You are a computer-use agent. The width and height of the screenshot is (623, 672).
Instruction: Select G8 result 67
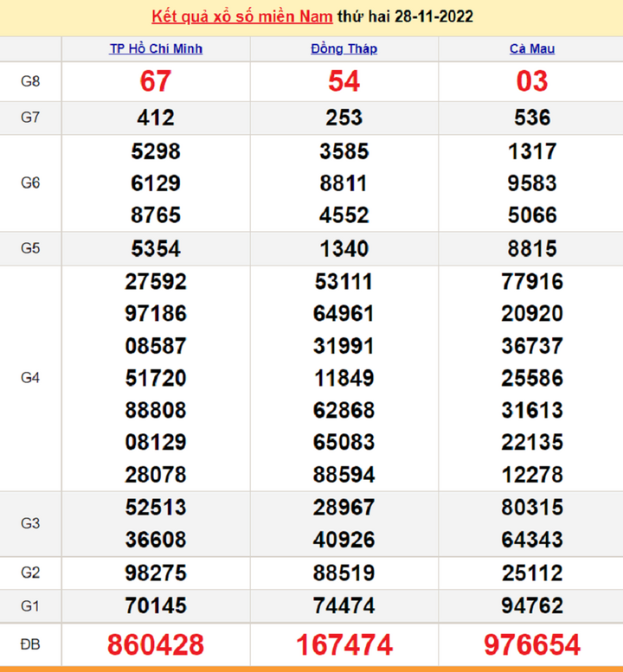[156, 81]
